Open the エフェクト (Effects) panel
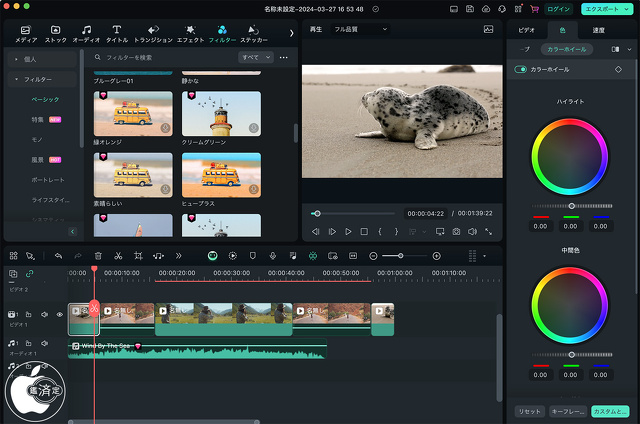 point(188,34)
